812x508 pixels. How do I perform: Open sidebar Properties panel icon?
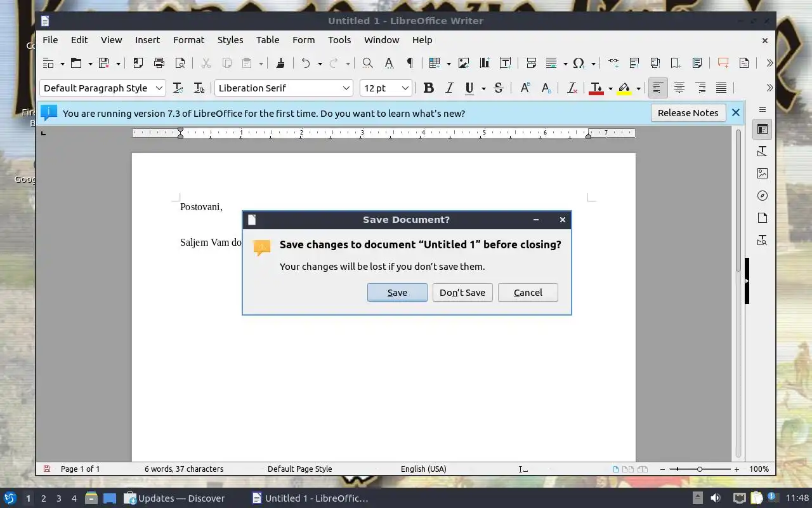(x=763, y=130)
